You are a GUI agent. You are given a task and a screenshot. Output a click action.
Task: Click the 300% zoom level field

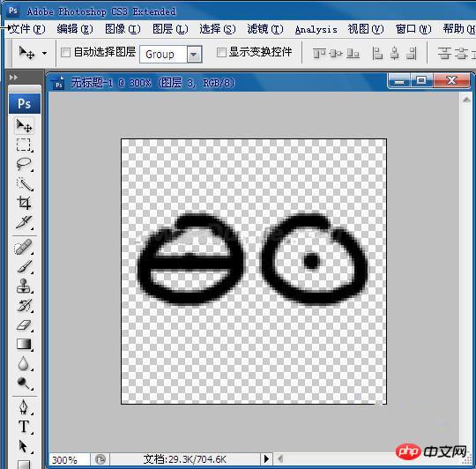(x=70, y=459)
